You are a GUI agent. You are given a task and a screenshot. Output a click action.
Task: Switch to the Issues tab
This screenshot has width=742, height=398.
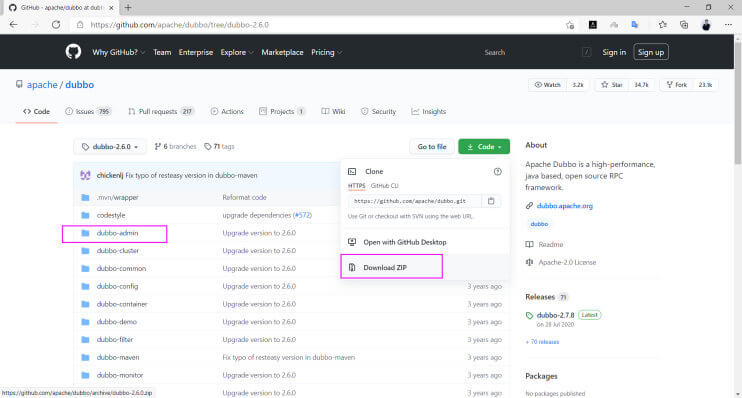pos(88,112)
